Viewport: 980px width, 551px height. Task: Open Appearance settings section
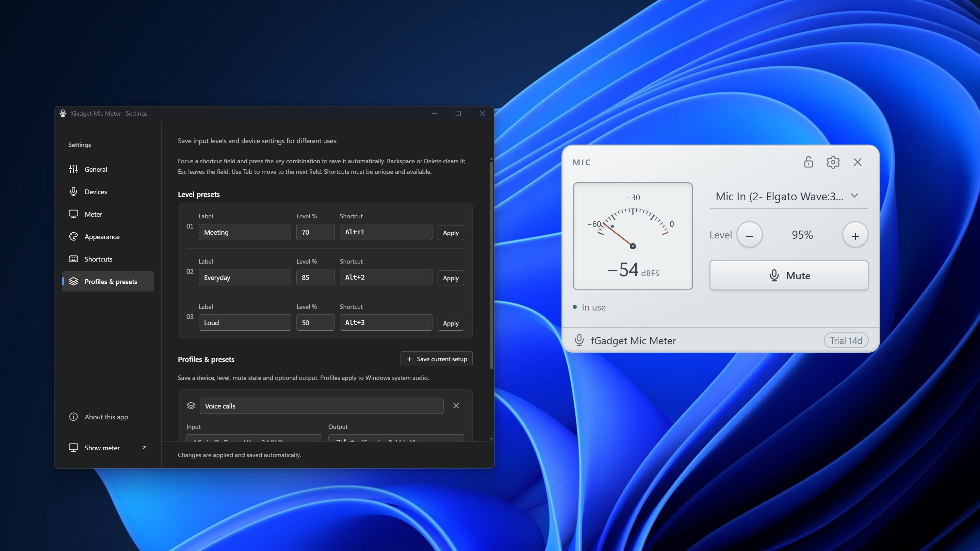point(108,236)
